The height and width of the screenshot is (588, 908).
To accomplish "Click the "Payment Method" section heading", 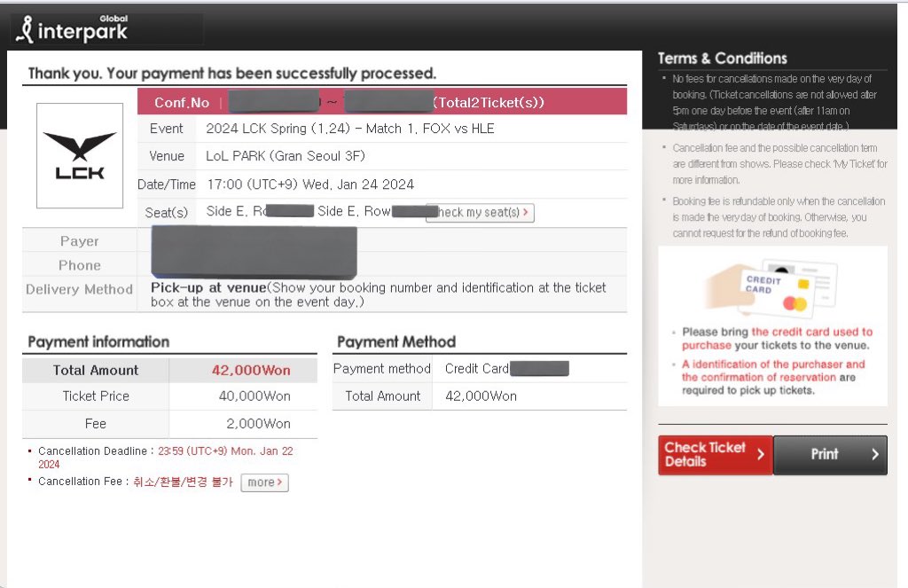I will [x=396, y=341].
